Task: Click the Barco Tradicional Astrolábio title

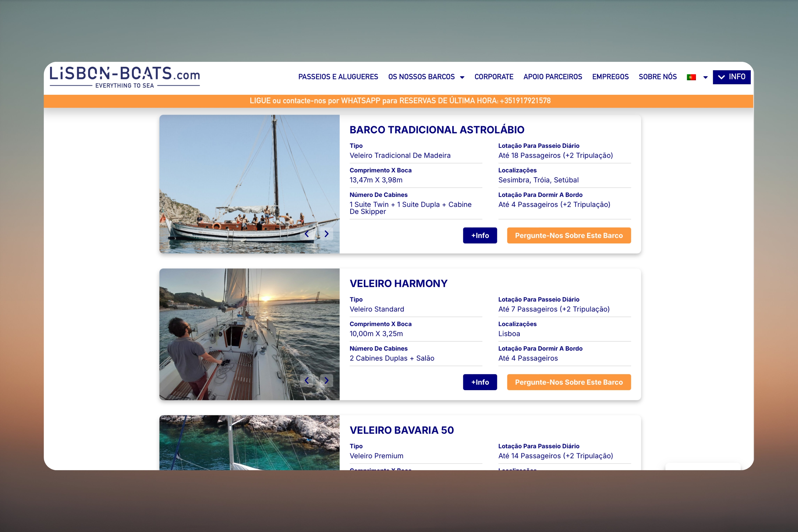Action: click(x=437, y=130)
